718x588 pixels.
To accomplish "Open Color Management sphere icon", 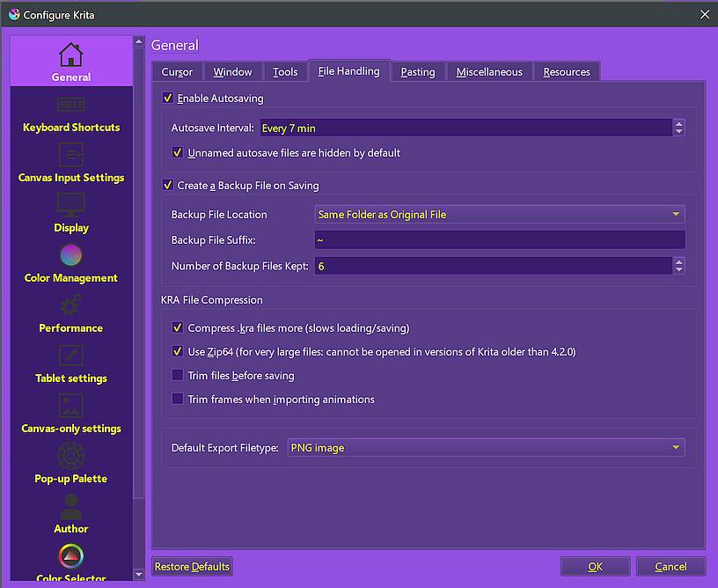I will tap(71, 255).
